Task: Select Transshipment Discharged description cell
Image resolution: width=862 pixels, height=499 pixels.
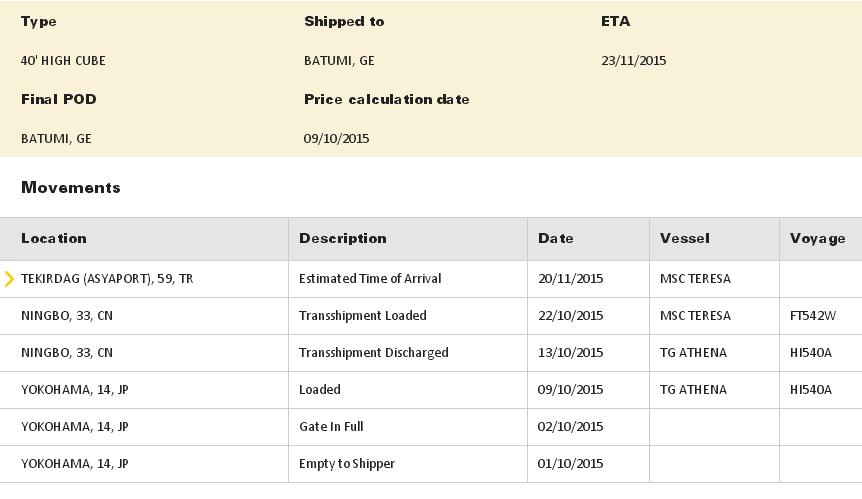Action: (x=374, y=353)
